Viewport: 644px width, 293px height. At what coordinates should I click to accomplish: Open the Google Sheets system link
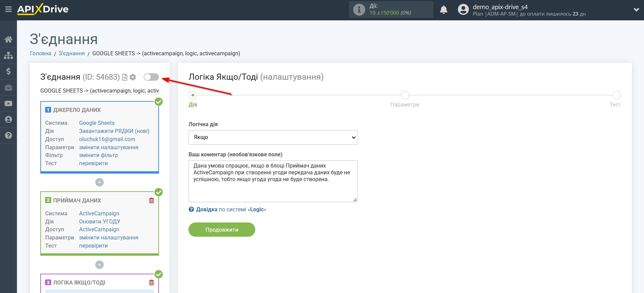[97, 123]
